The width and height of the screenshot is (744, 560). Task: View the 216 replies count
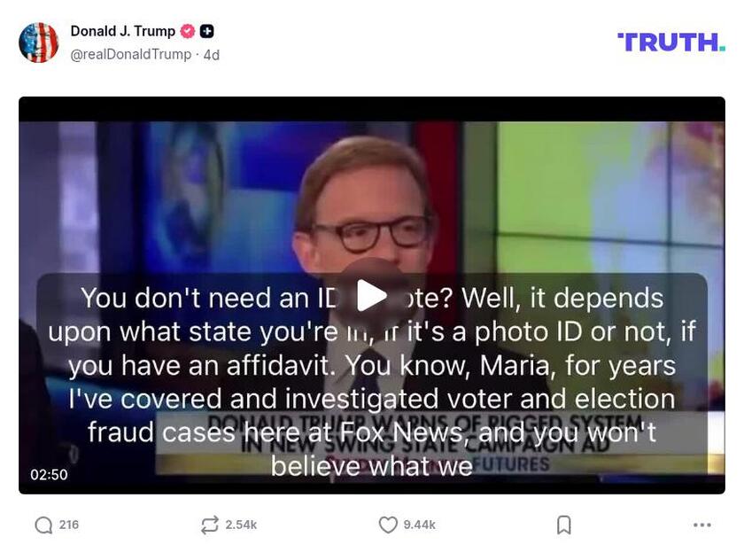click(x=69, y=525)
